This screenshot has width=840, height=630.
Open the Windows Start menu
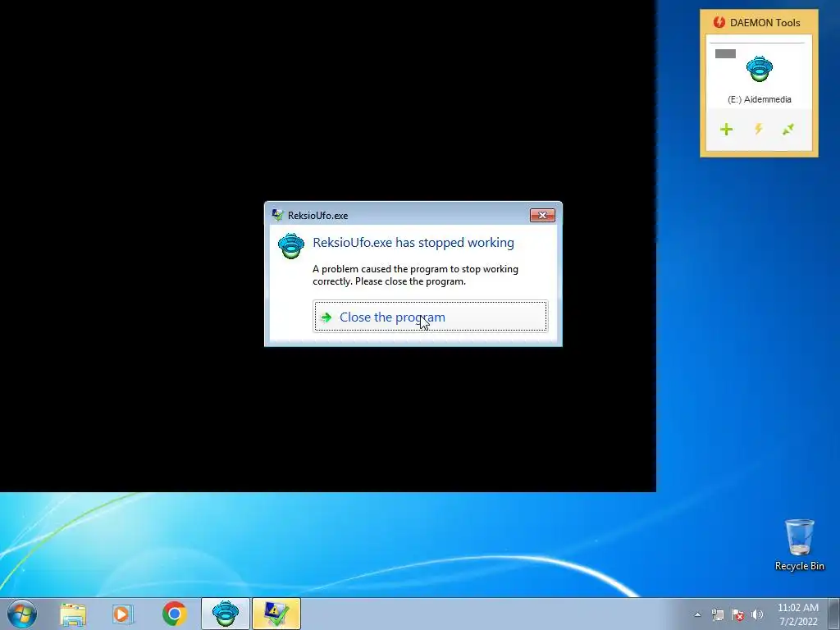tap(22, 614)
